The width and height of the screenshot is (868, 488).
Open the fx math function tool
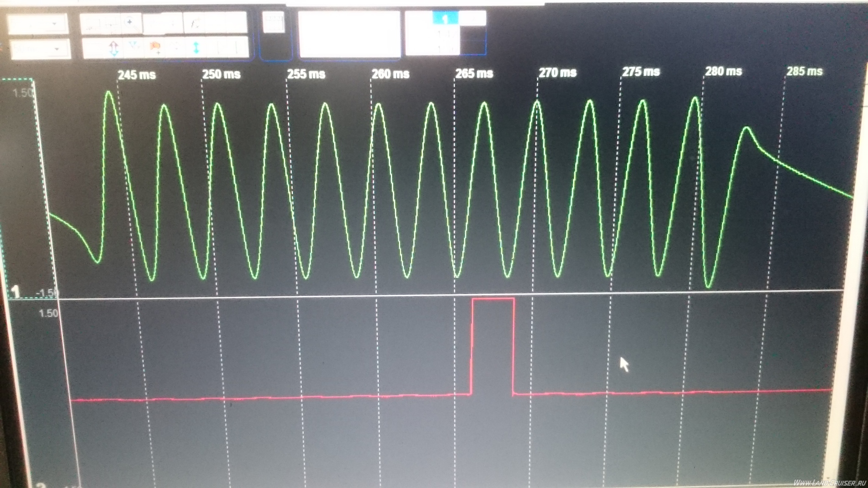[196, 23]
